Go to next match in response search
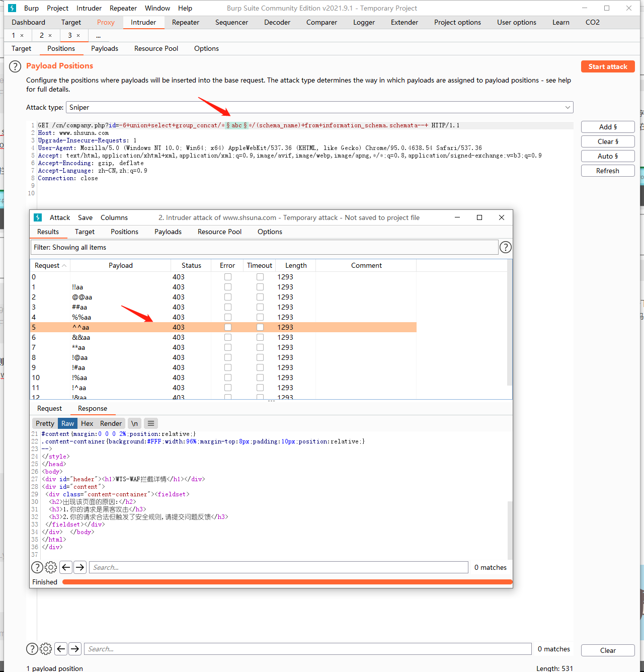 tap(80, 567)
